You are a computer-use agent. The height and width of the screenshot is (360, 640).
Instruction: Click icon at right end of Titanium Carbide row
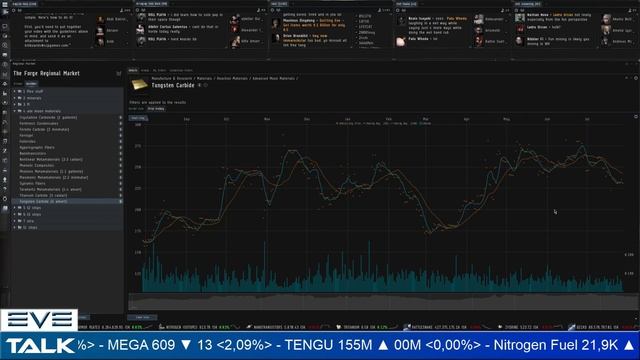pos(120,195)
